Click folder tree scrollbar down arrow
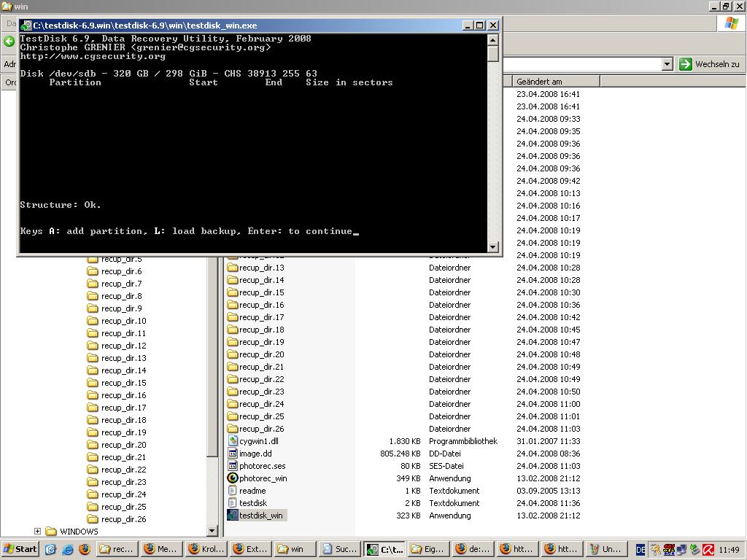747x560 pixels. (212, 531)
